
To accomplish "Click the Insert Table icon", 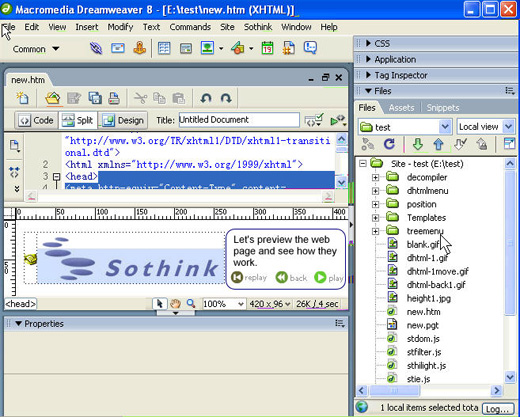I will click(x=164, y=49).
